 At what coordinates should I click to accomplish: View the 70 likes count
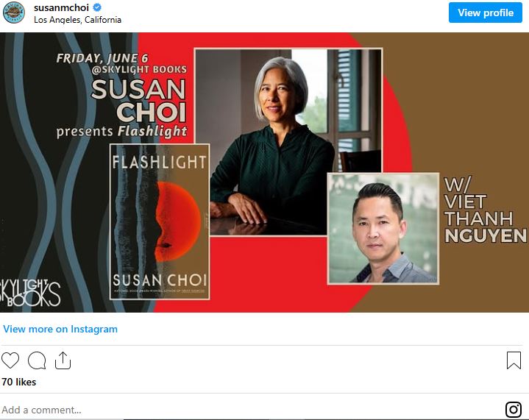tap(19, 382)
